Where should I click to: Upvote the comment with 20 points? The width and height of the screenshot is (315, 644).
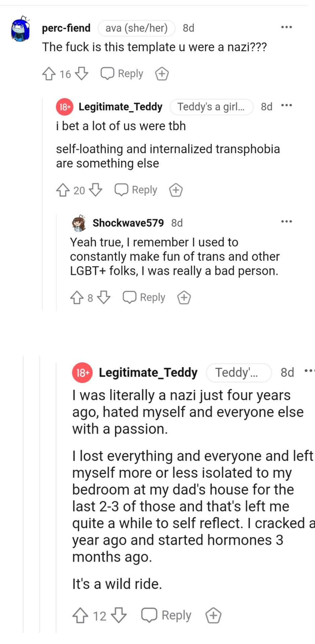pyautogui.click(x=63, y=190)
